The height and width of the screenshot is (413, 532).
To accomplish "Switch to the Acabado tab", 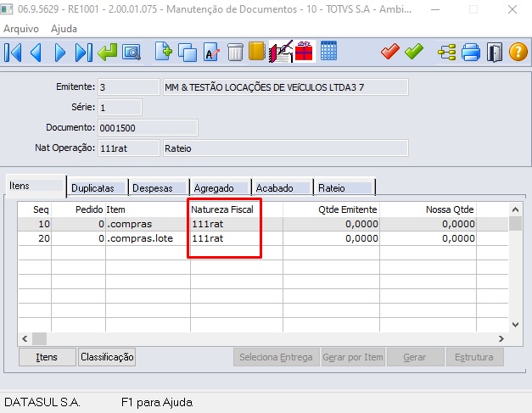I will pos(283,188).
